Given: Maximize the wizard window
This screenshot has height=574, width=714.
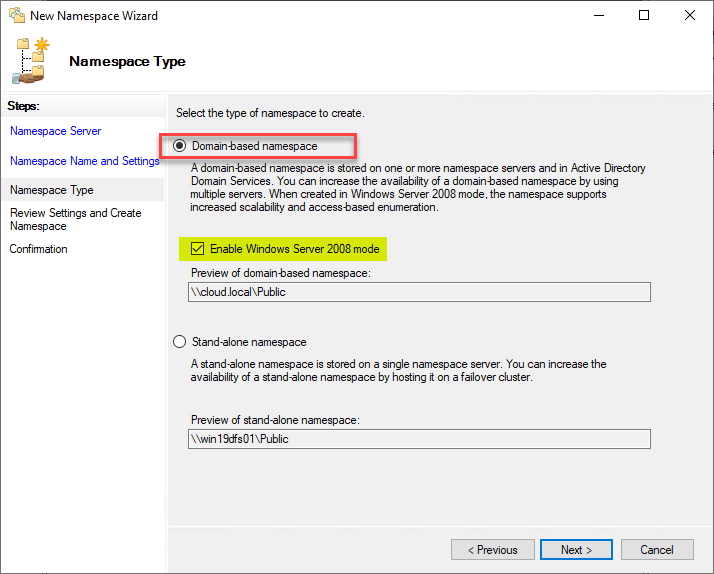Looking at the screenshot, I should click(x=644, y=15).
